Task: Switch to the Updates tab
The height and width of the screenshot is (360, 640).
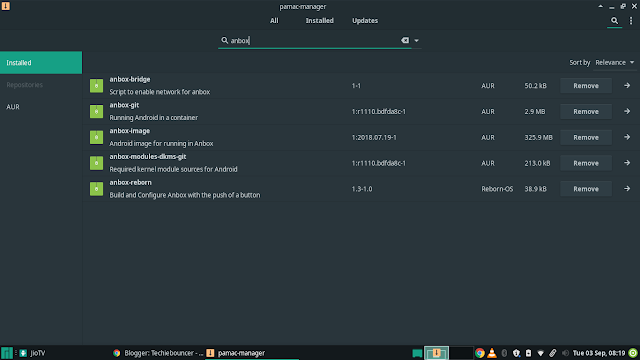Action: [365, 20]
